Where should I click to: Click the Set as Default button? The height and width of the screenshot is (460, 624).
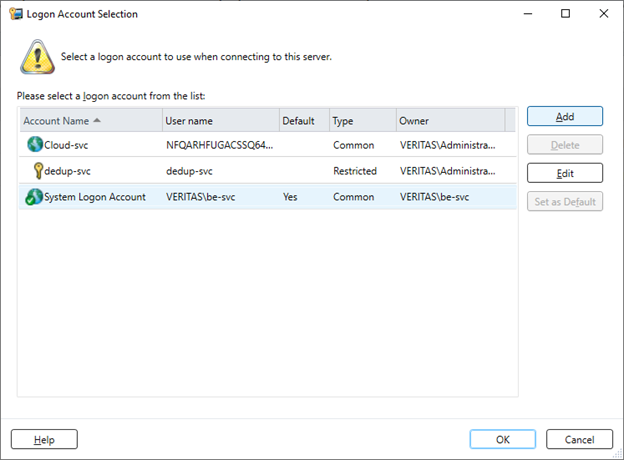click(565, 201)
